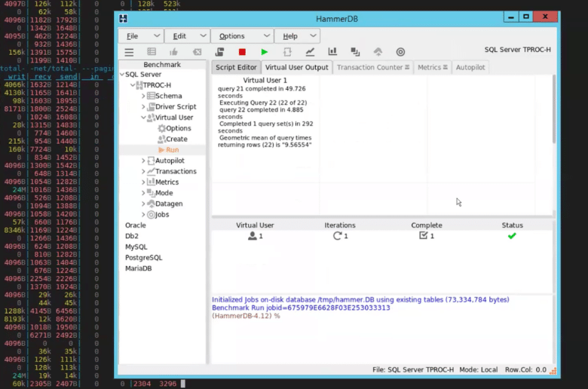This screenshot has width=588, height=389.
Task: Switch to the Virtual User Output tab
Action: (296, 68)
